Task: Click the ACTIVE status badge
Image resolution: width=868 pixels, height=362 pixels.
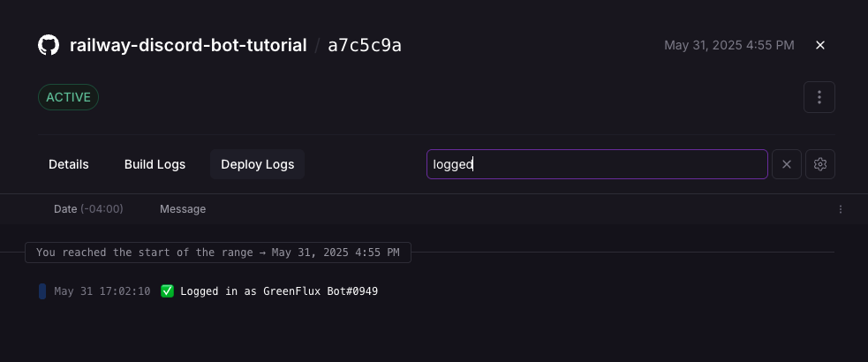Action: (x=68, y=97)
